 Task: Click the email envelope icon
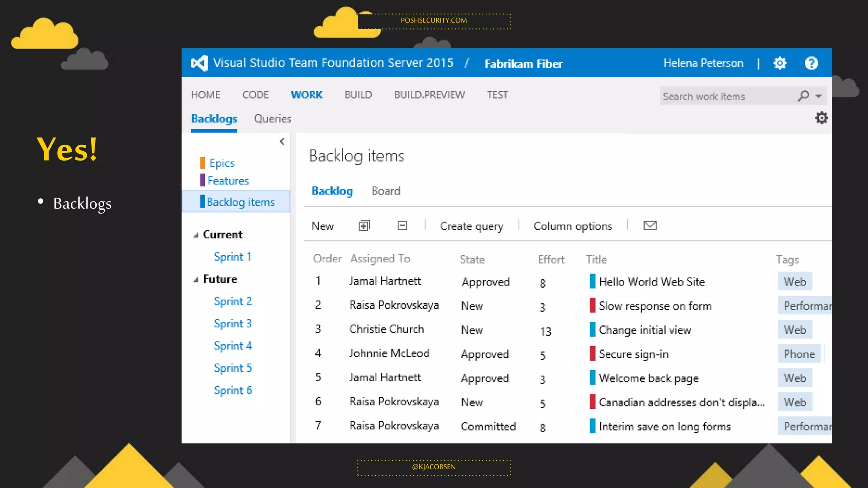650,226
